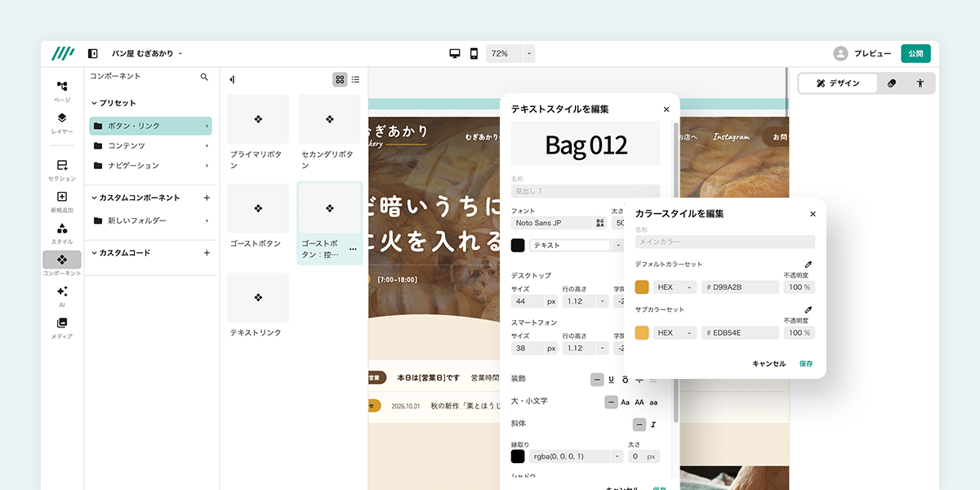The width and height of the screenshot is (980, 490).
Task: Open the 新しいフォルダー custom folder
Action: 150,220
